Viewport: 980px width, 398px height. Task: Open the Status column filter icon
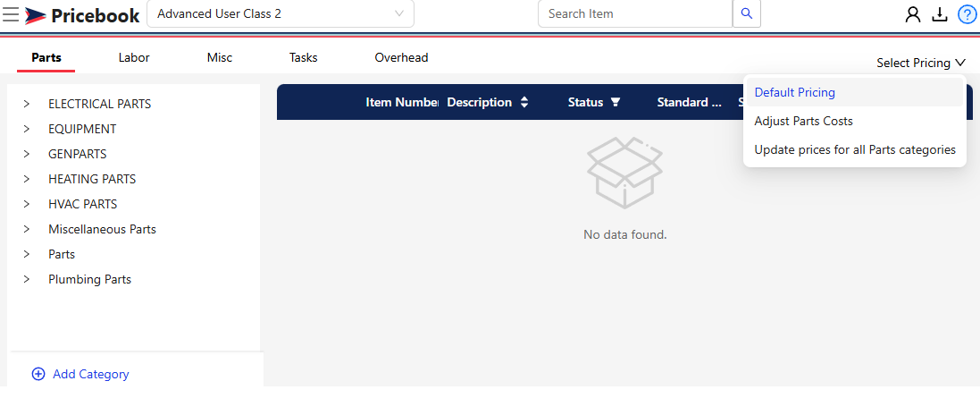[x=616, y=102]
